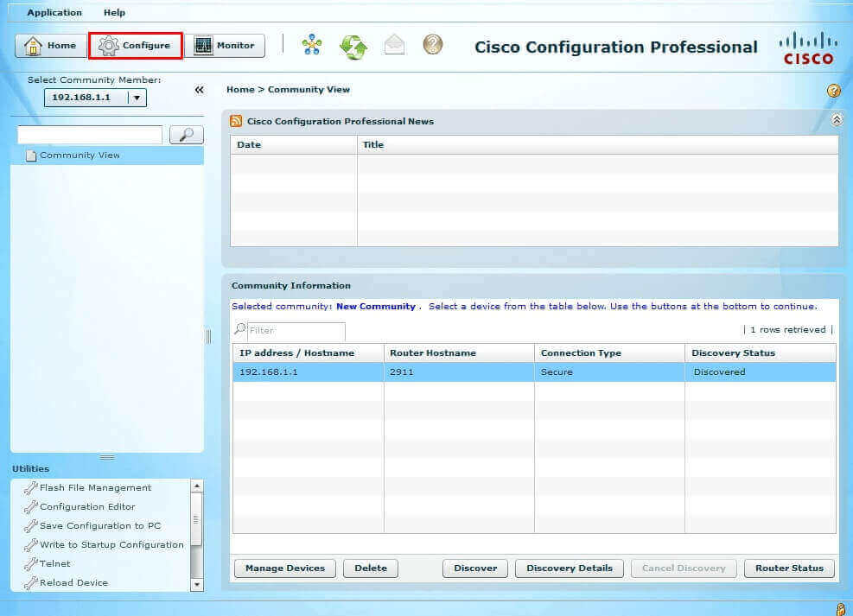Click the Utilities list scroll down arrow
The image size is (853, 616).
click(x=197, y=585)
